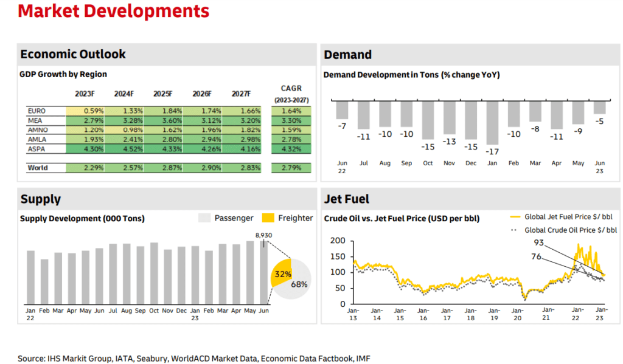This screenshot has width=623, height=364.
Task: Select 'Demand Development in Tons (% change YoY)' title
Action: tap(412, 75)
